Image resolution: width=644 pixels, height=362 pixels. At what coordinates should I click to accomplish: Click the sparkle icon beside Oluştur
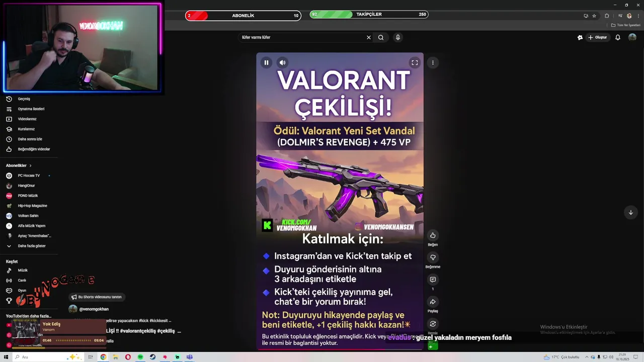(580, 37)
